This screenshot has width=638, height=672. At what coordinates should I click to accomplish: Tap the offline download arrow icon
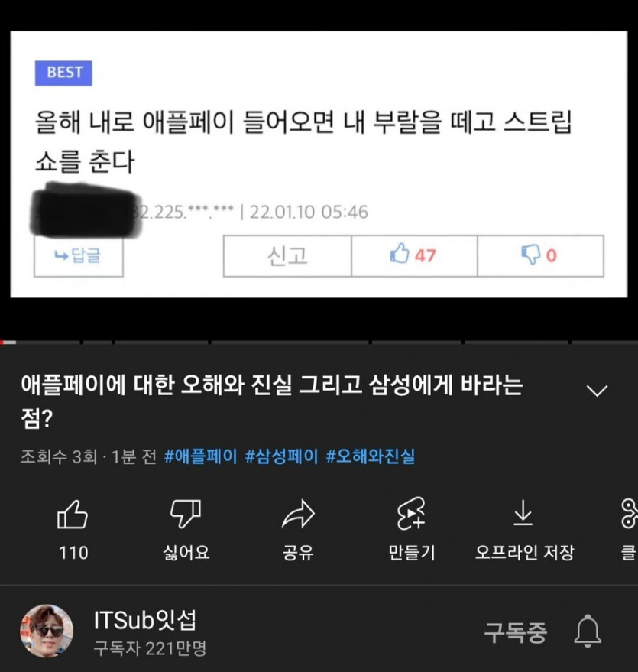point(523,514)
